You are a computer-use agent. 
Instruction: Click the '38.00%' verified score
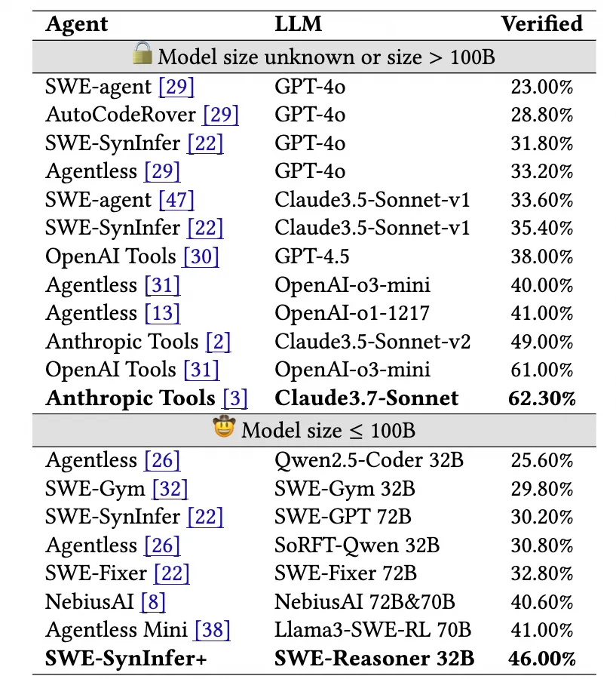click(542, 257)
